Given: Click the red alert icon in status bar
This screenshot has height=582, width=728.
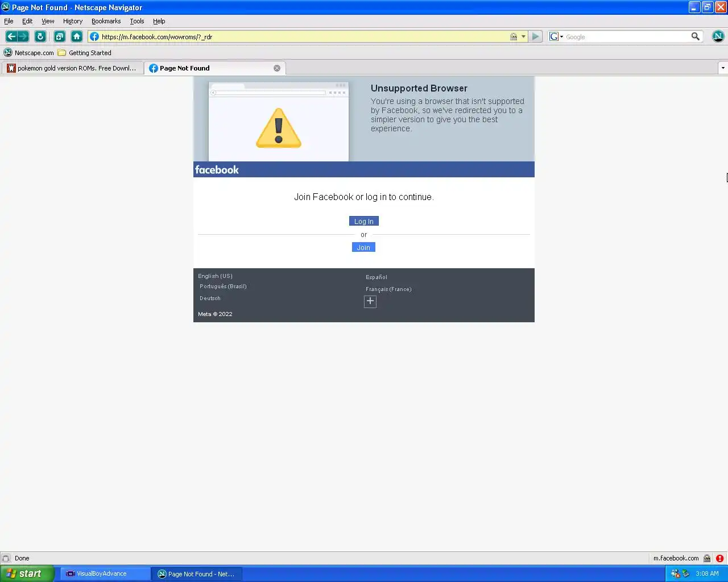Looking at the screenshot, I should (x=719, y=558).
